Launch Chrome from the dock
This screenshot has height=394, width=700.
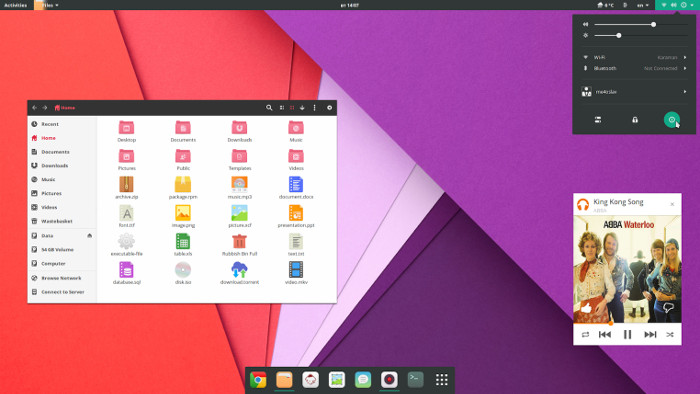pos(258,380)
